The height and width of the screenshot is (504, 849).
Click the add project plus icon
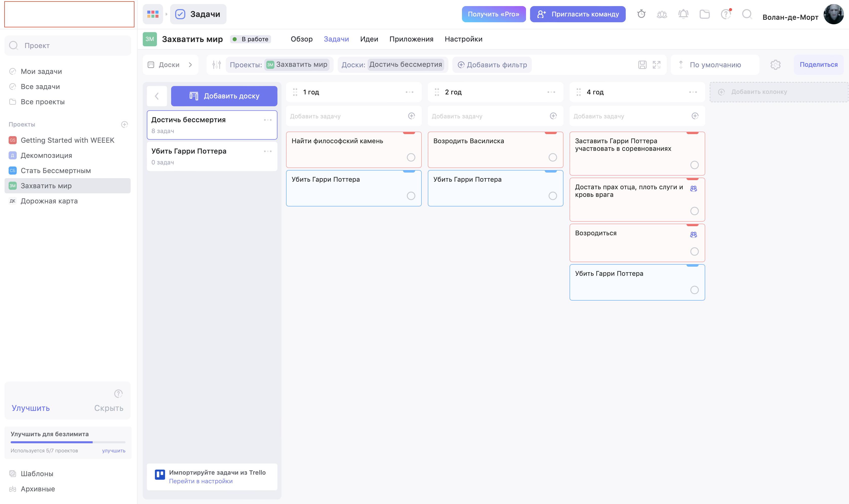pyautogui.click(x=124, y=124)
